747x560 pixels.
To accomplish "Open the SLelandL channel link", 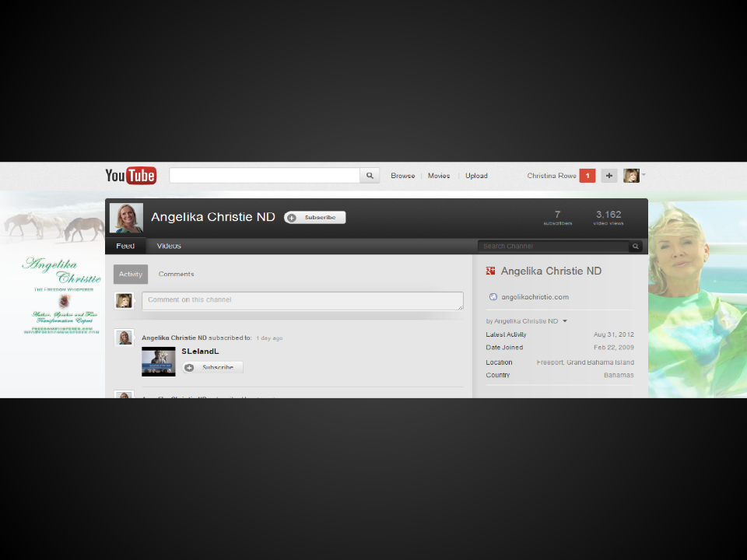I will 200,352.
